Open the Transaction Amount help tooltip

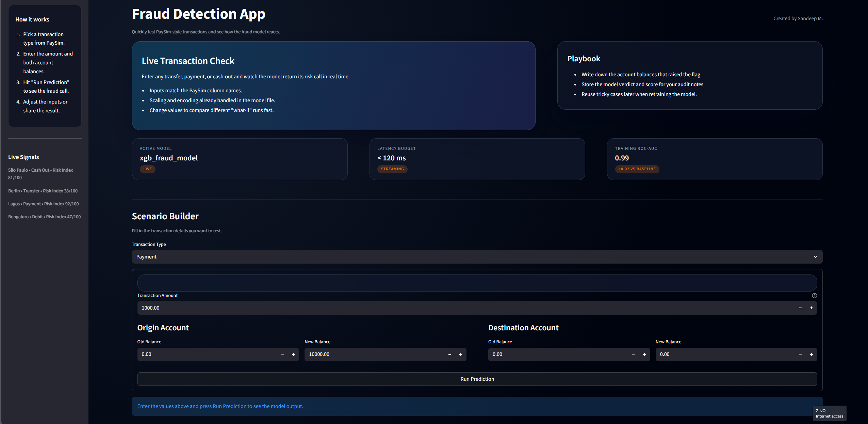[x=815, y=296]
